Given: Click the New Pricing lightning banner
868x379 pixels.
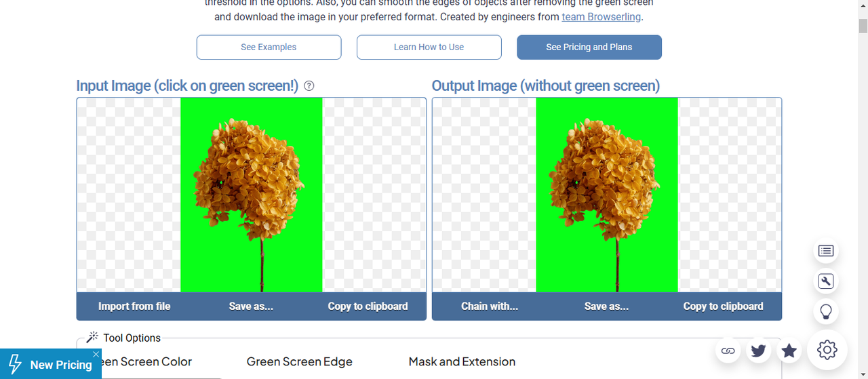Looking at the screenshot, I should (x=51, y=365).
